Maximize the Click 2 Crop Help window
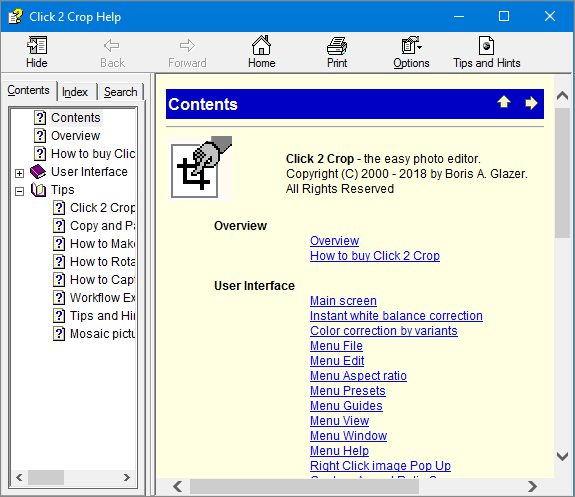 (x=504, y=16)
